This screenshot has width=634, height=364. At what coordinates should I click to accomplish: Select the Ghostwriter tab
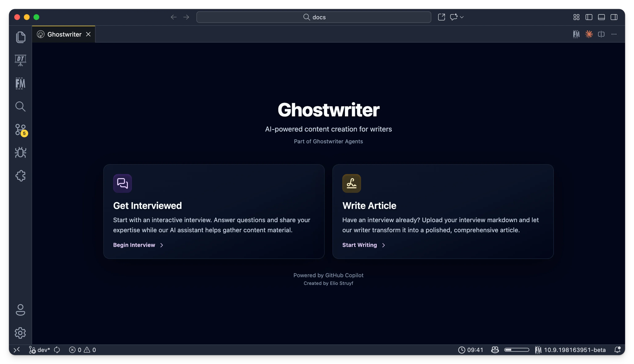64,34
